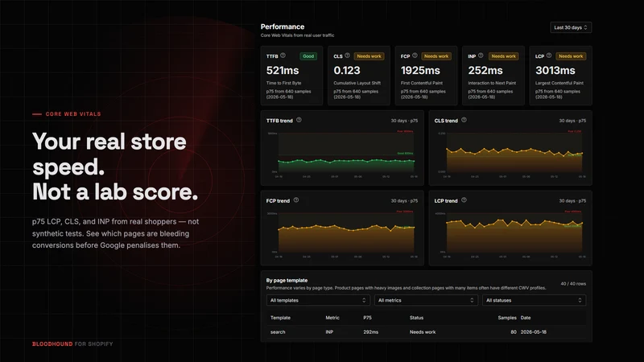Screen dimensions: 644x362
Task: Click the P75 column header
Action: click(367, 318)
